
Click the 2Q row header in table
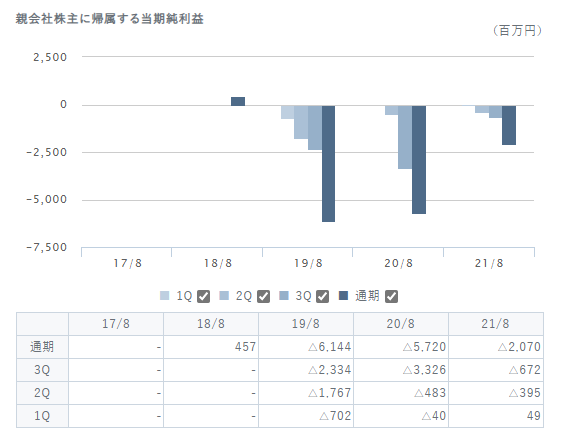[42, 393]
